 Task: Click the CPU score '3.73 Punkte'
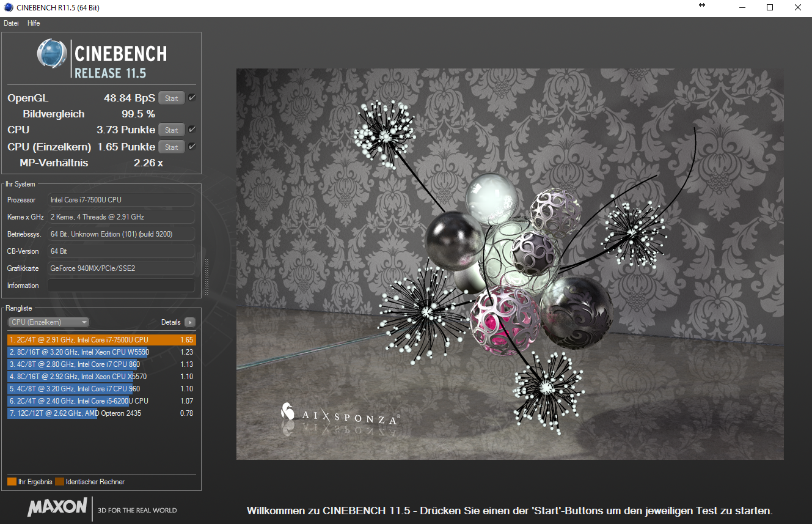click(x=126, y=130)
